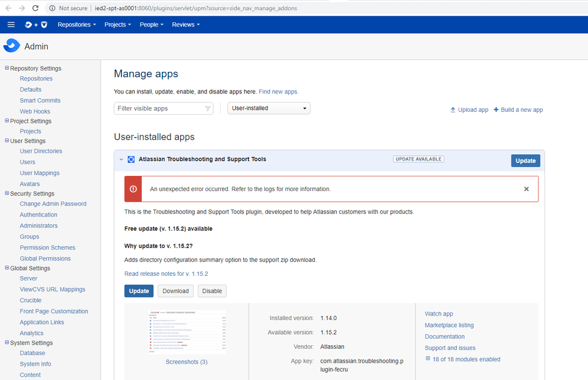Open release notes for v. 1.15.2
Image resolution: width=588 pixels, height=380 pixels.
point(166,274)
